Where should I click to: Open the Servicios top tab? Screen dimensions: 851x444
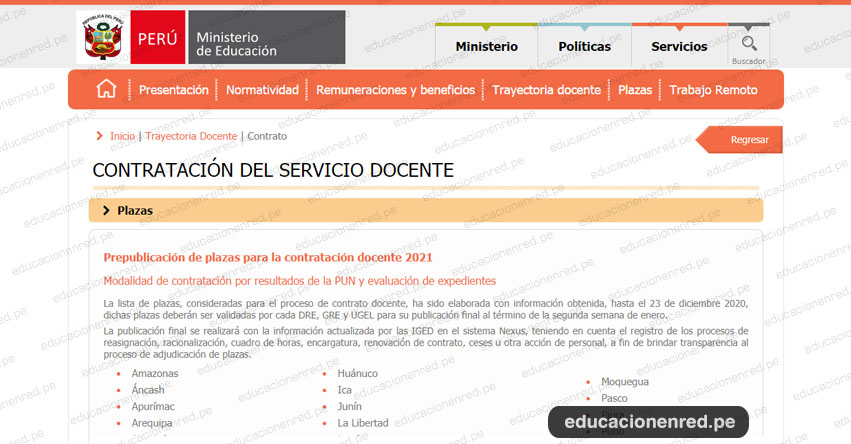click(x=679, y=47)
